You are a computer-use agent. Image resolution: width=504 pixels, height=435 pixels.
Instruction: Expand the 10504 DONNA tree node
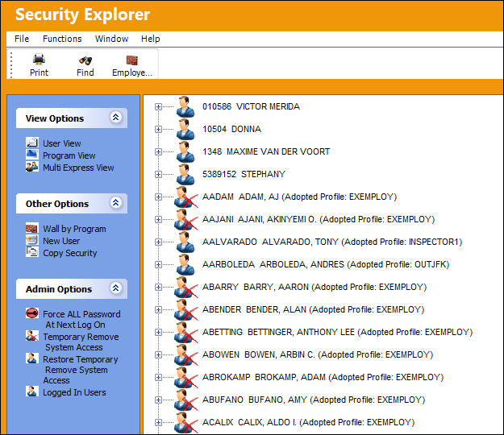tap(158, 129)
